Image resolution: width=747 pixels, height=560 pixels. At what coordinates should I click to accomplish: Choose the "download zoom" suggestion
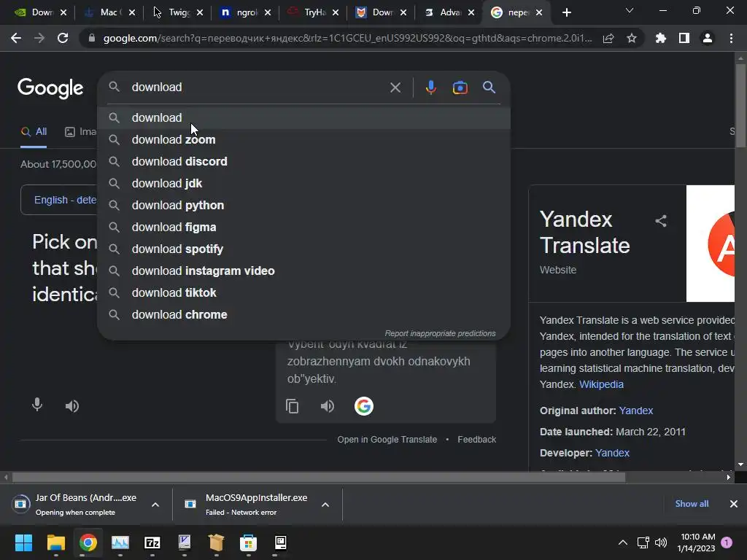[304, 139]
